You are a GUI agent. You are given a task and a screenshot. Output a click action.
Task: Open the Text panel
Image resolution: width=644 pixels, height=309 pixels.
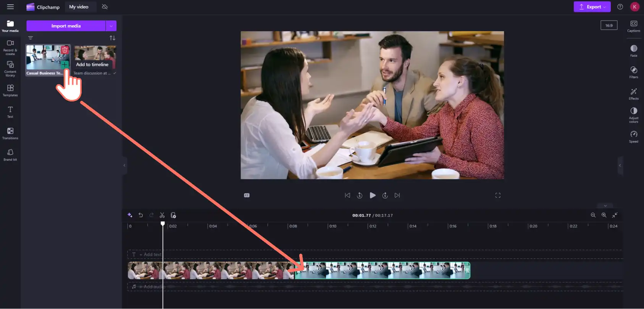[x=10, y=112]
